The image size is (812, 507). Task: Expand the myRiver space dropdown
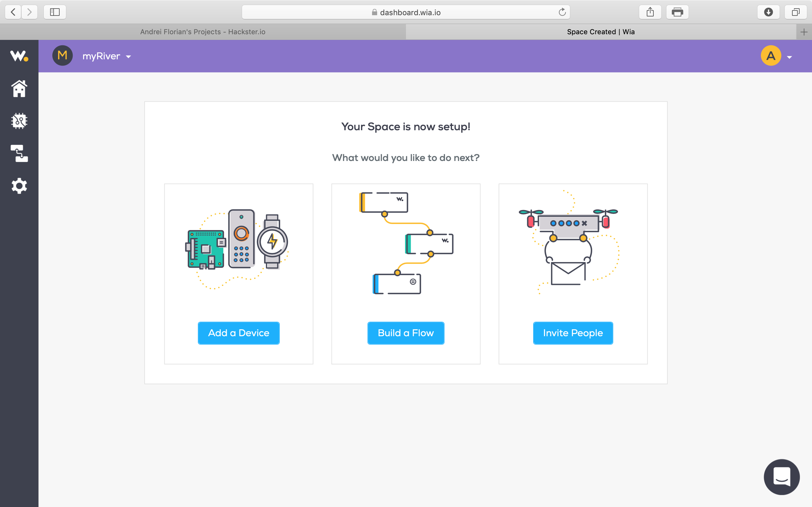[128, 57]
